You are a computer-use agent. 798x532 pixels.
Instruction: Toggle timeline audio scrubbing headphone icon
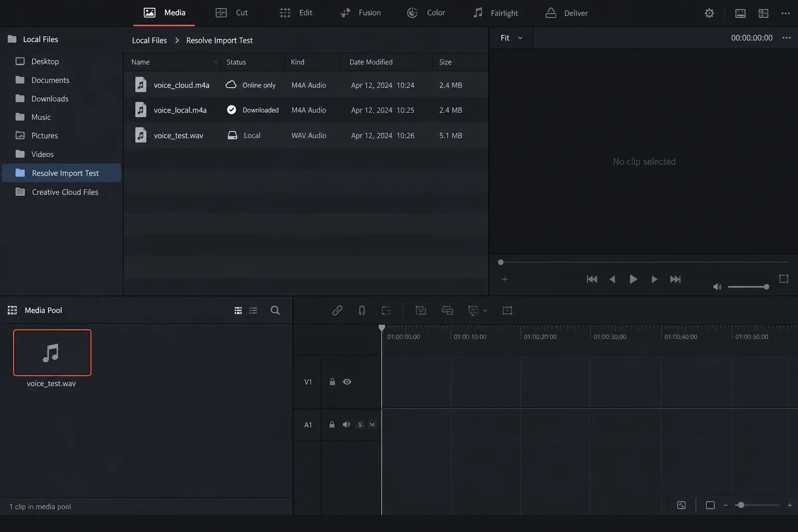coord(362,310)
